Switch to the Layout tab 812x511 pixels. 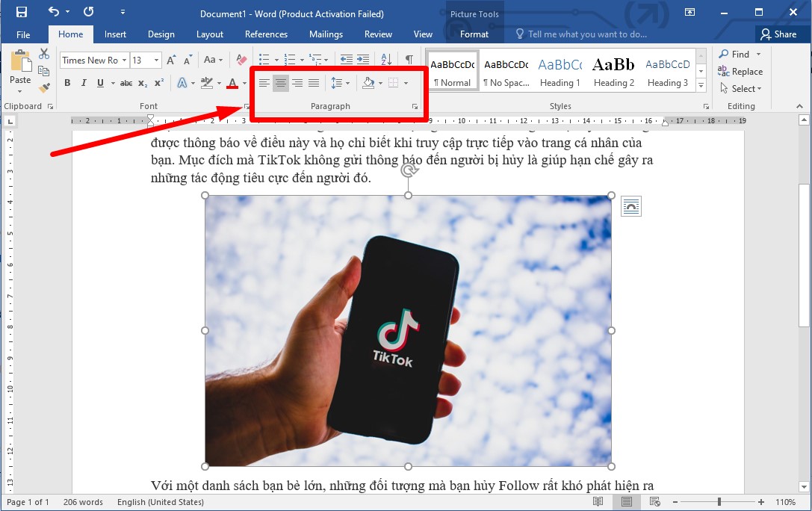click(210, 34)
